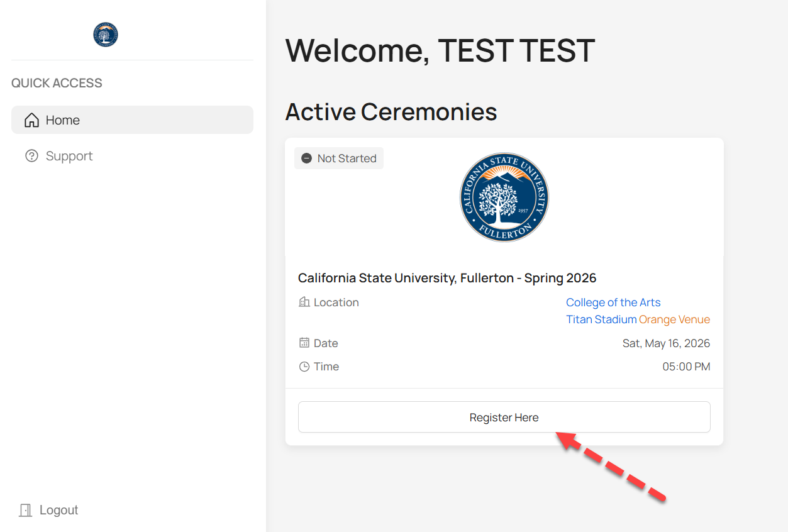
Task: Click the Logout door icon
Action: tap(24, 509)
